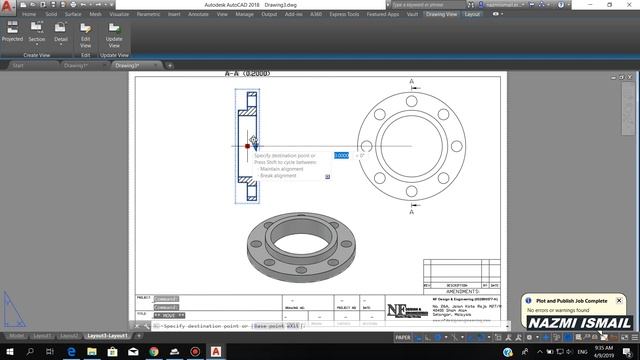Toggle the PAPER space button
This screenshot has height=360, width=640.
point(403,338)
